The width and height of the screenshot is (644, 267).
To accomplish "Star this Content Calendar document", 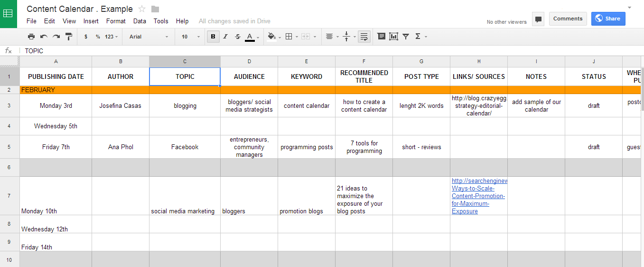I will coord(142,9).
